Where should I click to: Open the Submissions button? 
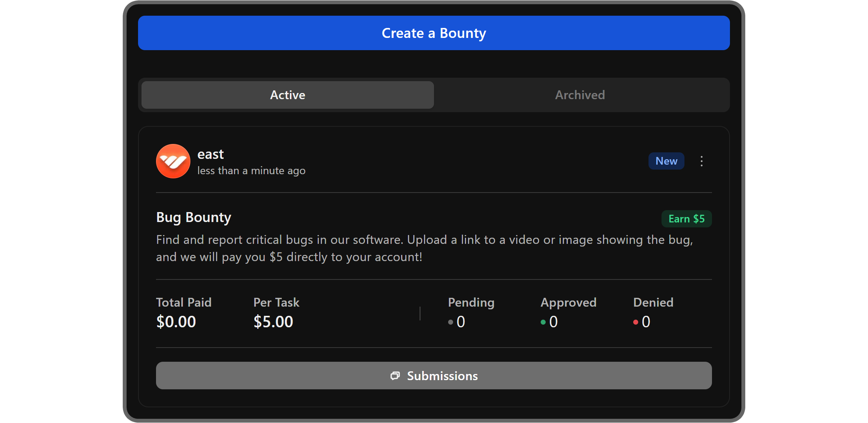(x=434, y=376)
